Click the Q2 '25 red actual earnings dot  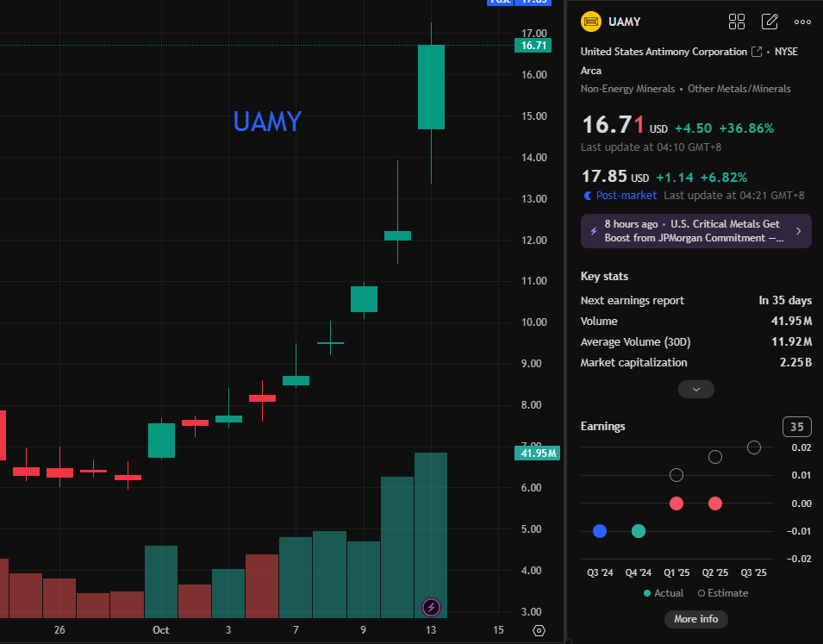point(715,503)
